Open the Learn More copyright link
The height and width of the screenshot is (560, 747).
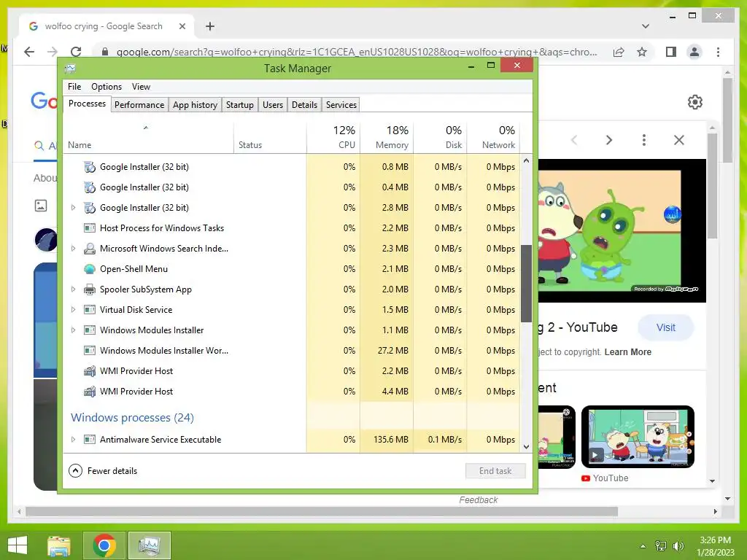coord(627,352)
